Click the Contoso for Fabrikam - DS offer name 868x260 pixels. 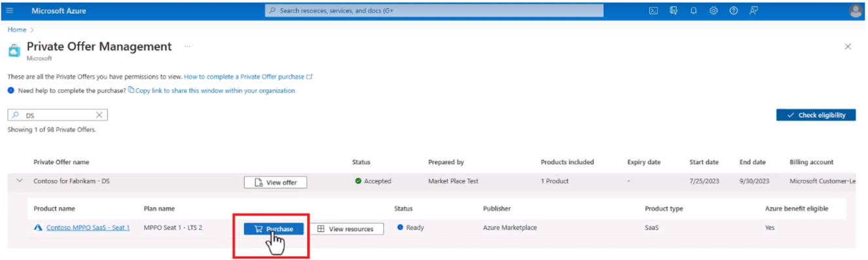pyautogui.click(x=72, y=181)
